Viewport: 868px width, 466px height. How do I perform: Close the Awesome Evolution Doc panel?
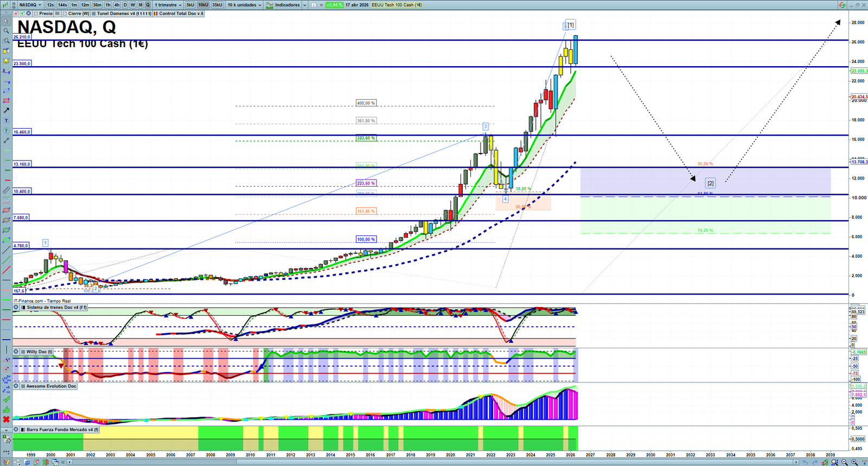pyautogui.click(x=16, y=386)
